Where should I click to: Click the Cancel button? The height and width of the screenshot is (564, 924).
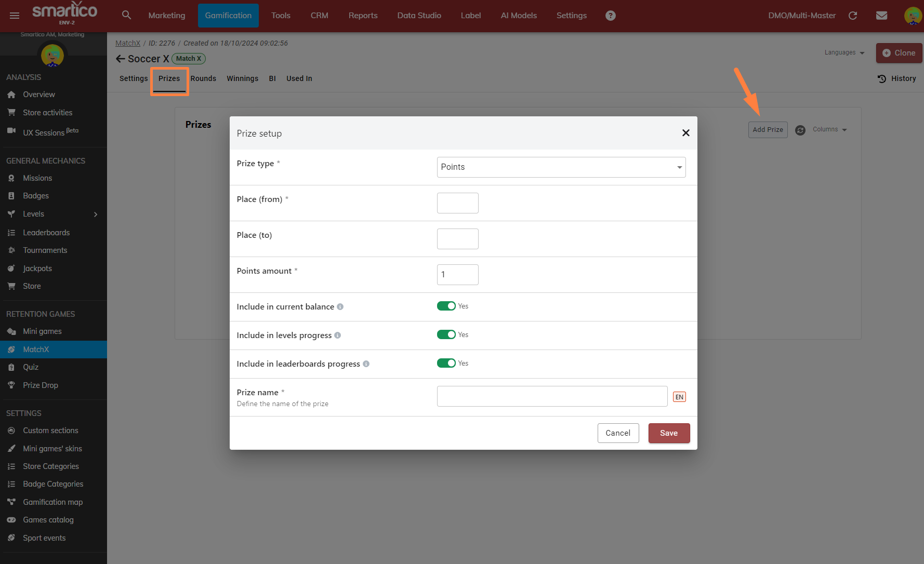(x=617, y=433)
